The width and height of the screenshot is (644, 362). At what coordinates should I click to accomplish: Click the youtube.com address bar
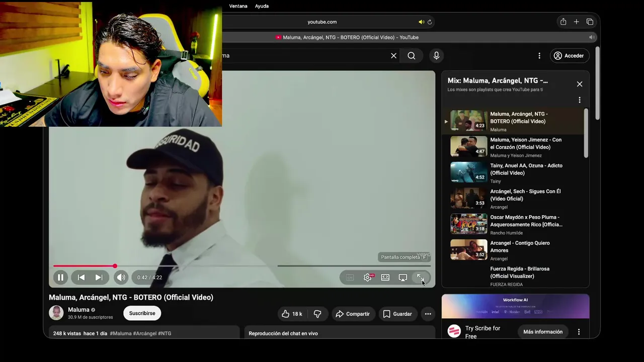coord(322,22)
